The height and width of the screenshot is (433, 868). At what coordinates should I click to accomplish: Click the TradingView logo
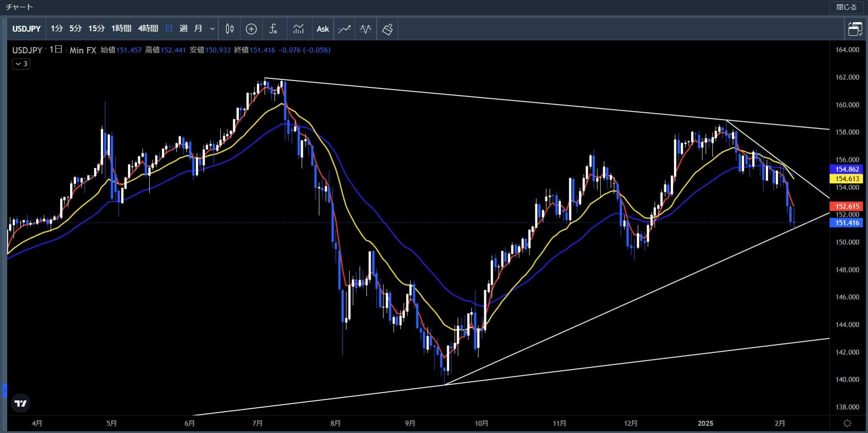20,403
